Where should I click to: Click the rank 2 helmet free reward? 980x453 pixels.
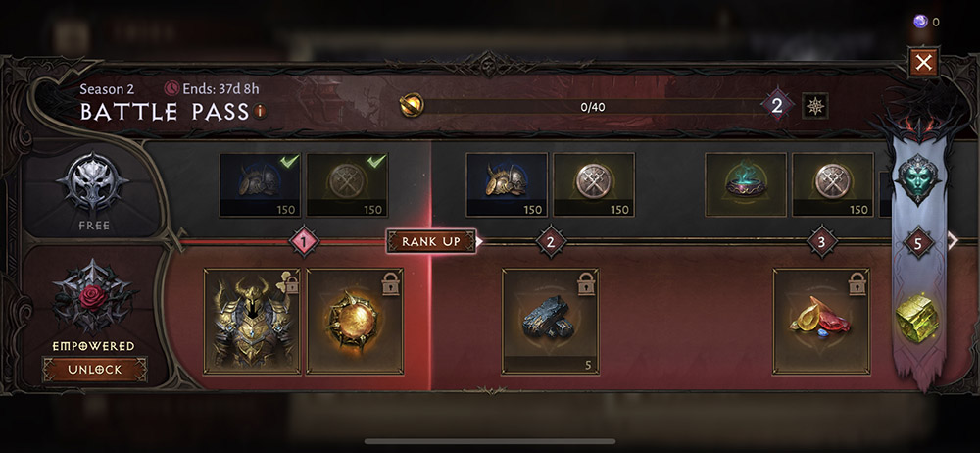[x=507, y=185]
